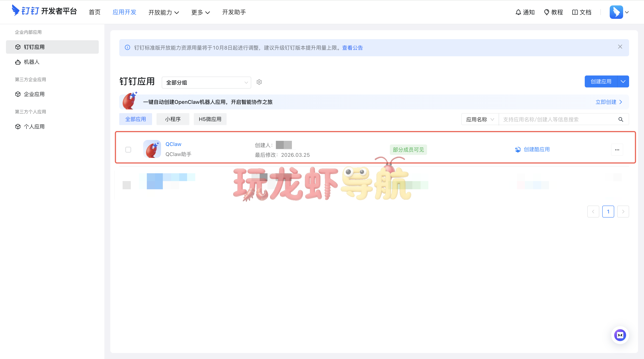Select 机器人 in the sidebar
The height and width of the screenshot is (359, 644).
coord(52,62)
